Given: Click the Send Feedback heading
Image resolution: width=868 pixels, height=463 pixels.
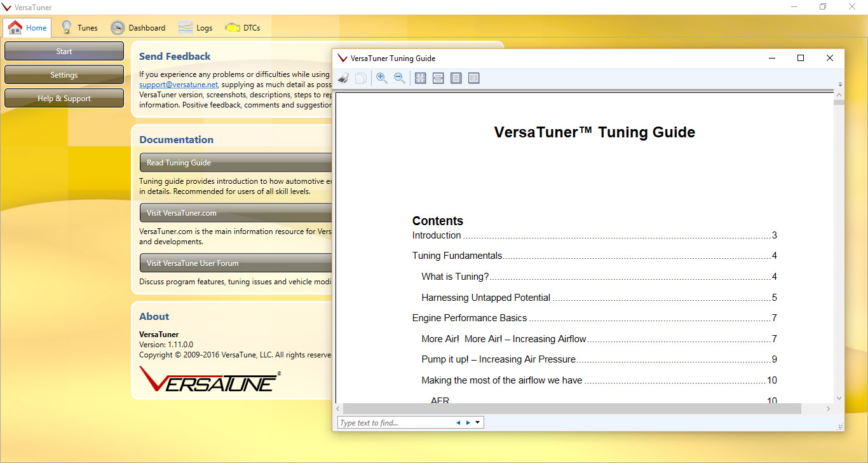Looking at the screenshot, I should pyautogui.click(x=175, y=57).
